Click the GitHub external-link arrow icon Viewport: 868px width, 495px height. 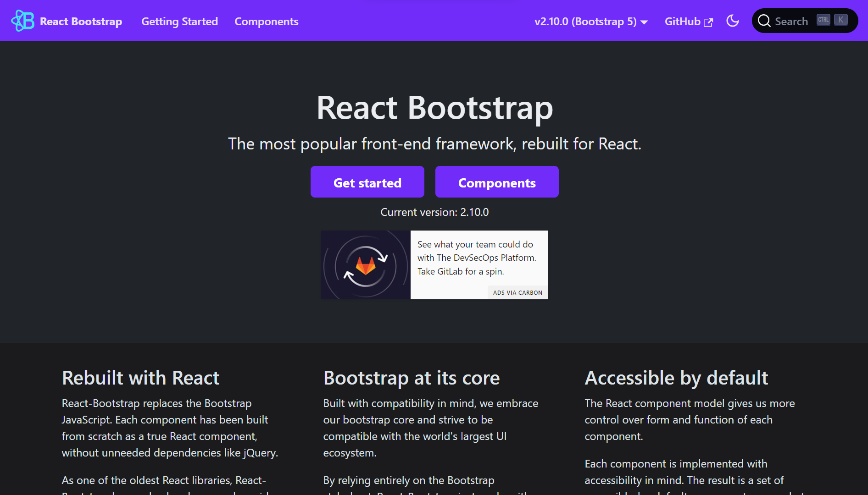708,22
